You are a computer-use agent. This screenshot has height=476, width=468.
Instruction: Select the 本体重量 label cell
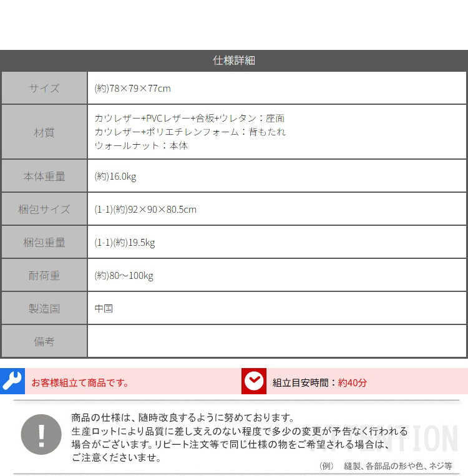click(x=44, y=176)
